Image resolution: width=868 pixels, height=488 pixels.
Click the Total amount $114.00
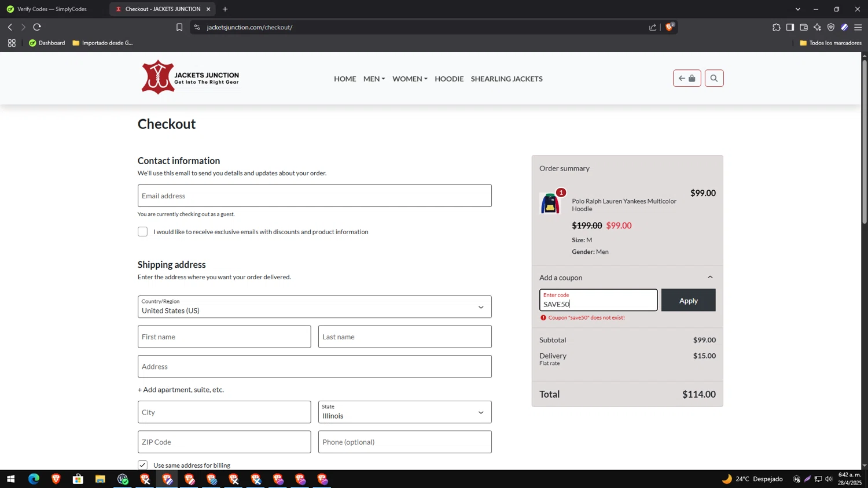[698, 394]
